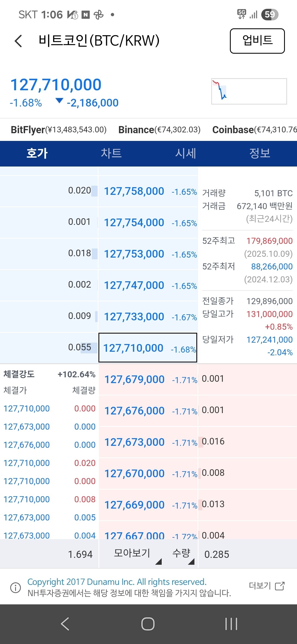Open the 수량 dropdown

click(x=183, y=553)
